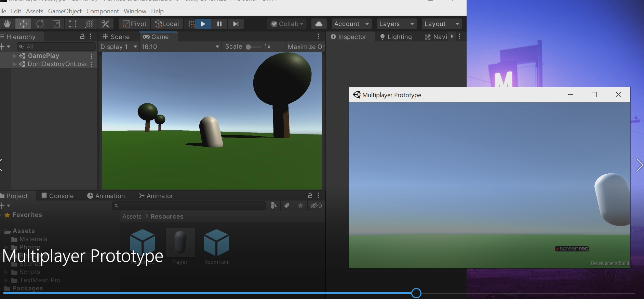The width and height of the screenshot is (644, 299).
Task: Select the Rotate tool
Action: coord(40,24)
